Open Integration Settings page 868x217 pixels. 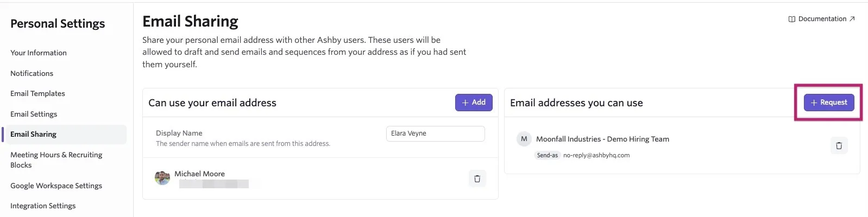[x=43, y=206]
